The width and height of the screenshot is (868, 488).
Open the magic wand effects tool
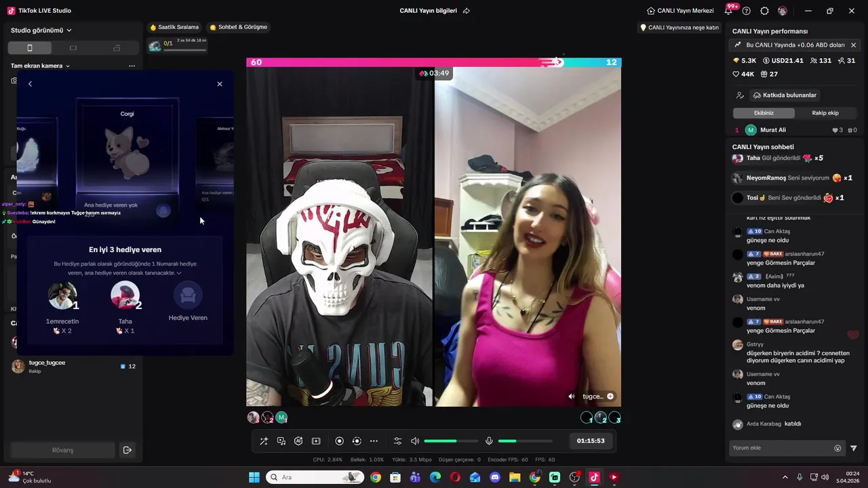tap(264, 441)
